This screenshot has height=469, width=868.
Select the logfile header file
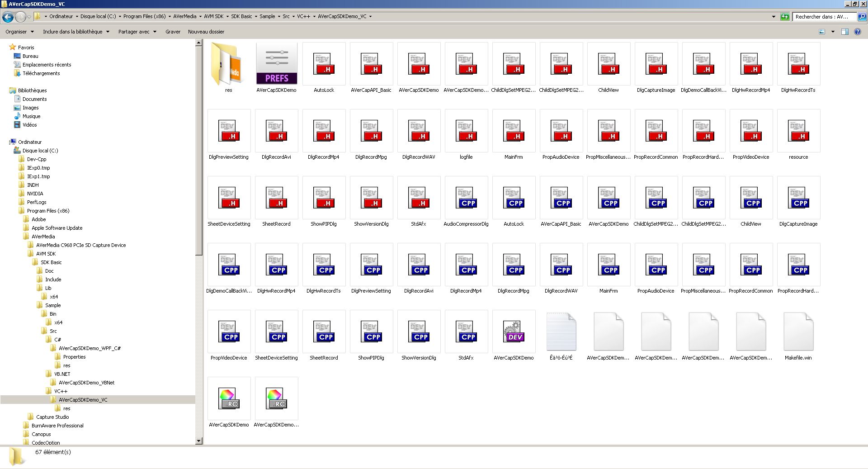(467, 131)
